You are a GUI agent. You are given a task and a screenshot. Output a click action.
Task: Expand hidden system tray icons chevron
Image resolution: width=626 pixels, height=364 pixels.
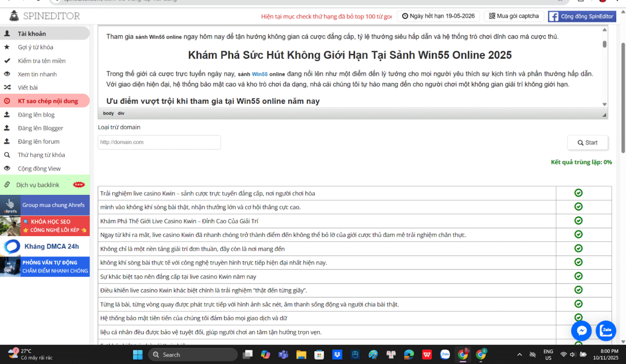click(529, 355)
